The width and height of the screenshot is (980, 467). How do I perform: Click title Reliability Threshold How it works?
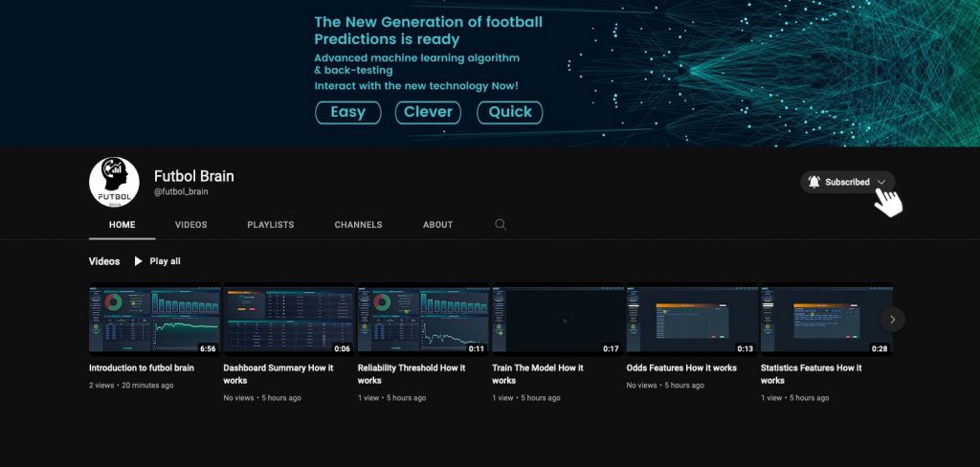coord(412,374)
